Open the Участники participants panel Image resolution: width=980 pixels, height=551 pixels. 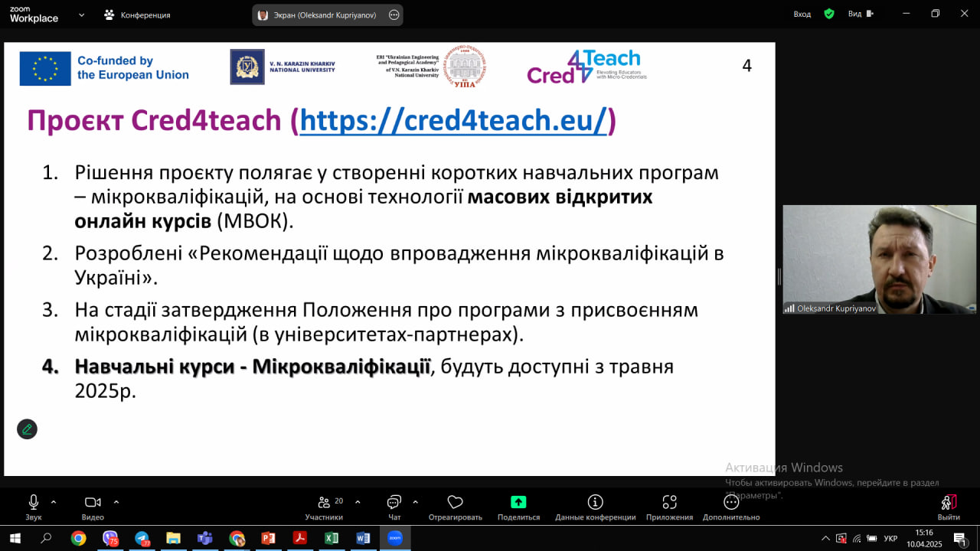[324, 507]
